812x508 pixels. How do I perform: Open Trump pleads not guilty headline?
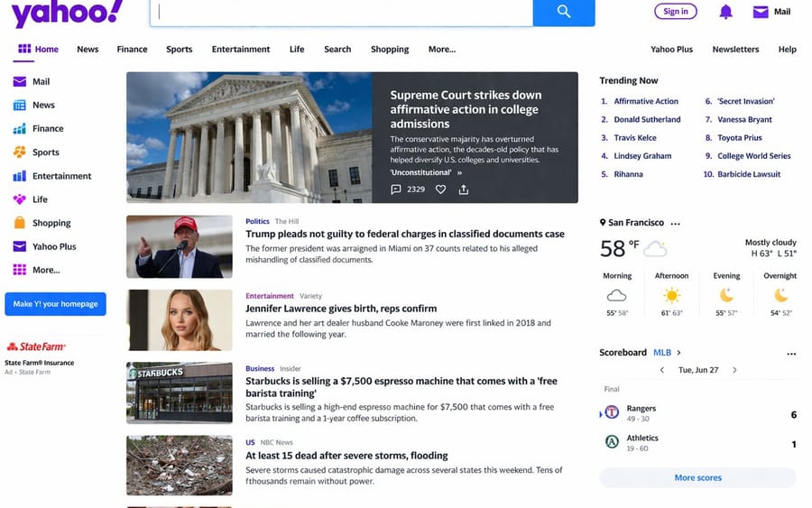(x=405, y=234)
